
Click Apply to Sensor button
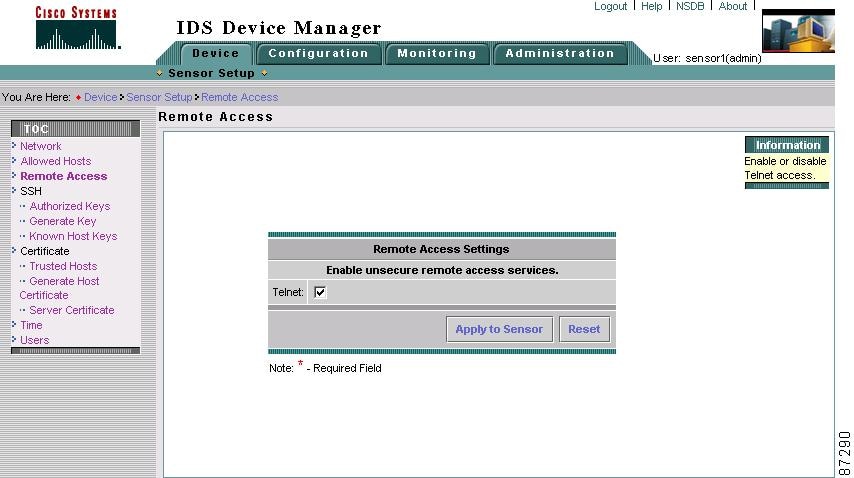499,329
